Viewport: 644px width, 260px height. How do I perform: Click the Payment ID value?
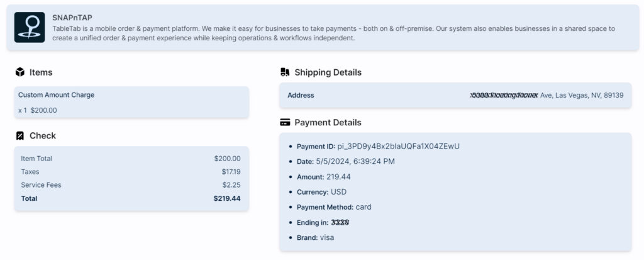point(398,146)
